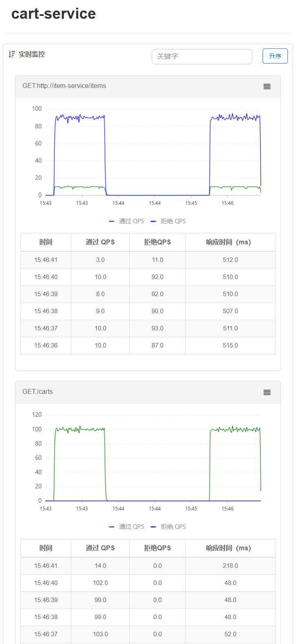This screenshot has width=305, height=644.
Task: Click the sort icon beside 实时监控
Action: (11, 54)
